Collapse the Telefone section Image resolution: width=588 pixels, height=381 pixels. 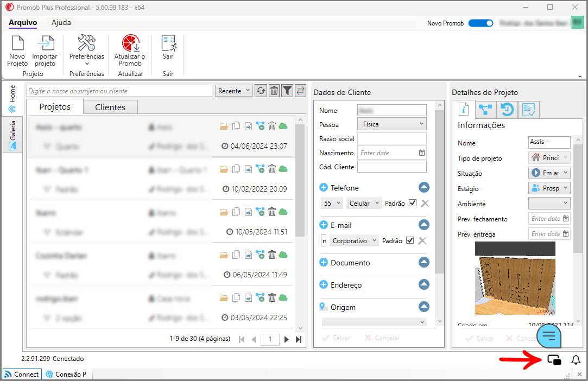click(x=423, y=187)
